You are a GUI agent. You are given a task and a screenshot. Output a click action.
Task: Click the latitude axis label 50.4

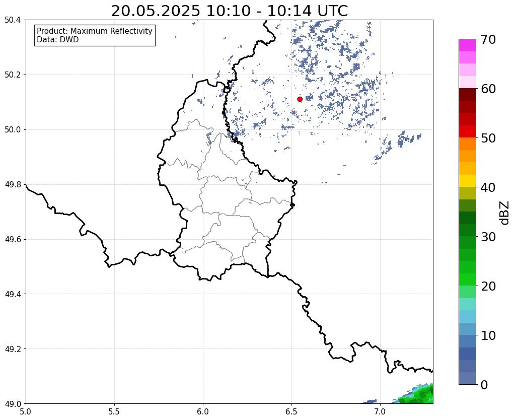13,20
